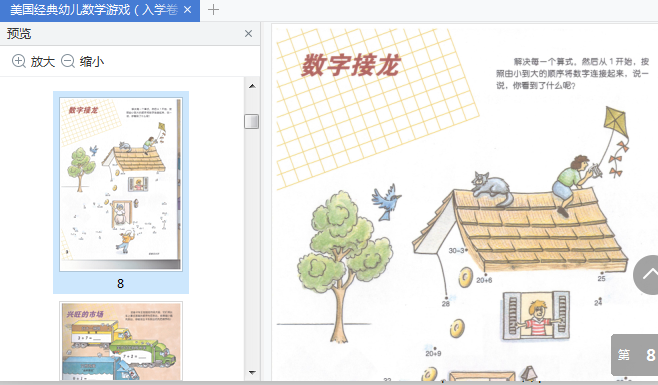Click the 缩小 text label
This screenshot has width=658, height=385.
[92, 62]
